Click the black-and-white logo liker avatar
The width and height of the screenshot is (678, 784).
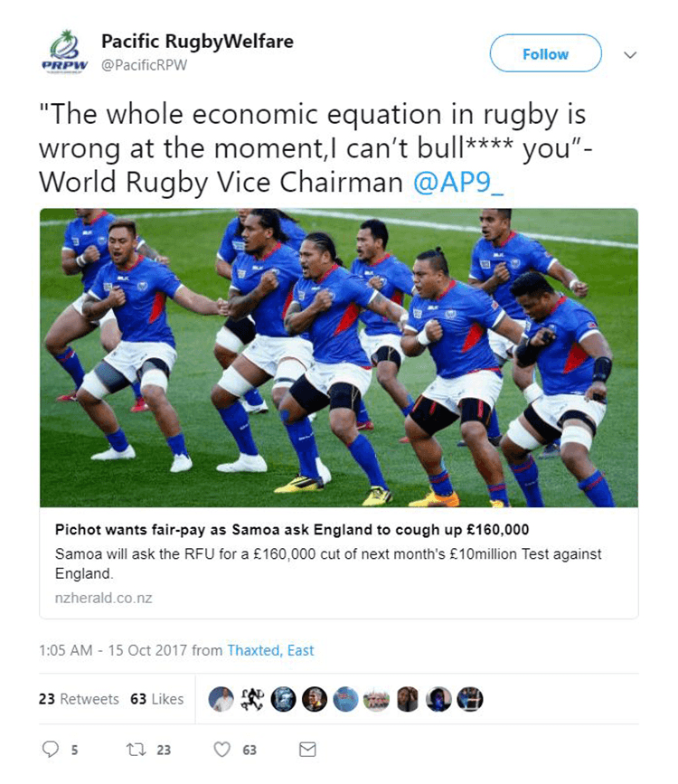click(251, 699)
